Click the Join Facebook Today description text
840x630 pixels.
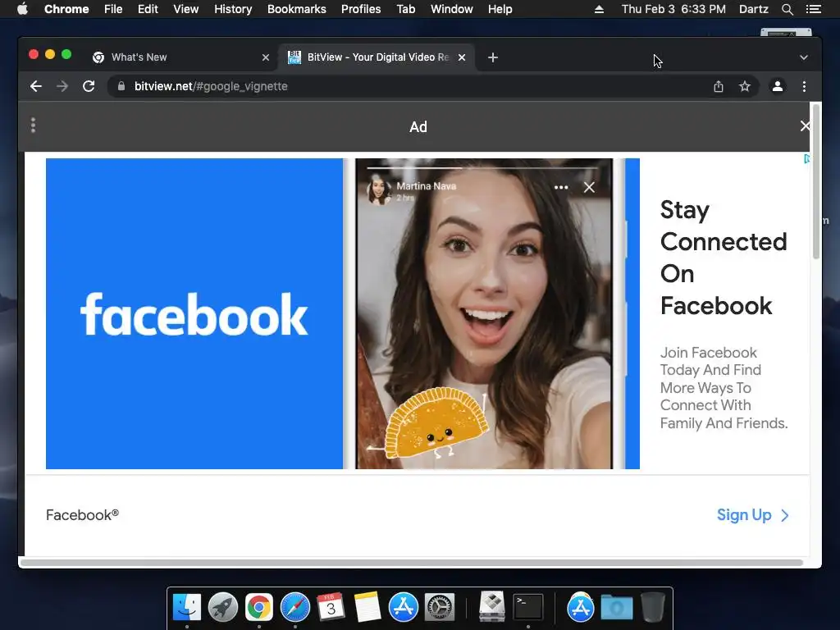pos(724,388)
